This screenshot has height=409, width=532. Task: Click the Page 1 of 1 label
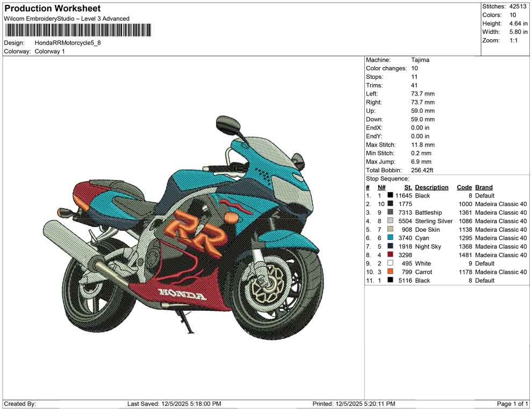click(x=513, y=404)
